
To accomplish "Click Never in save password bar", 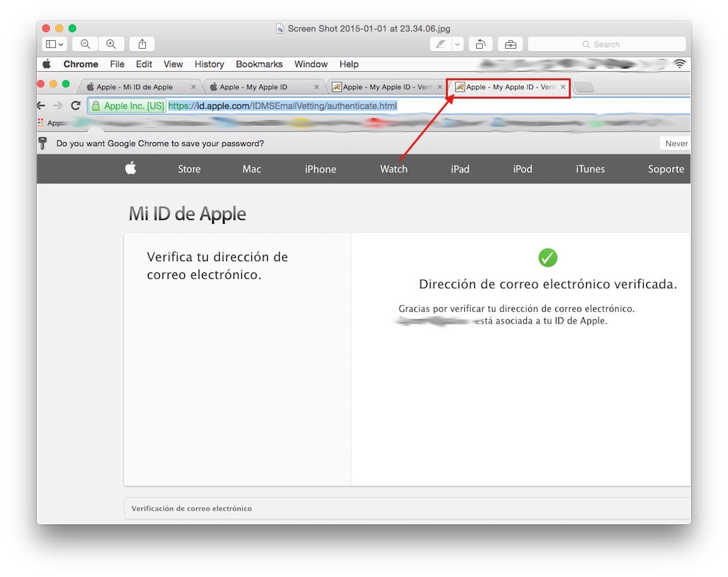I will (676, 143).
